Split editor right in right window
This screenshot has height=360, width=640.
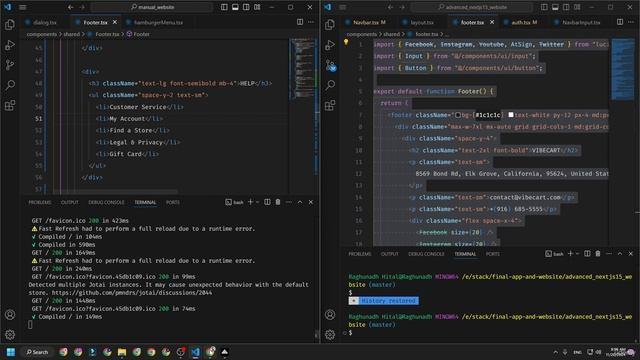coord(620,22)
